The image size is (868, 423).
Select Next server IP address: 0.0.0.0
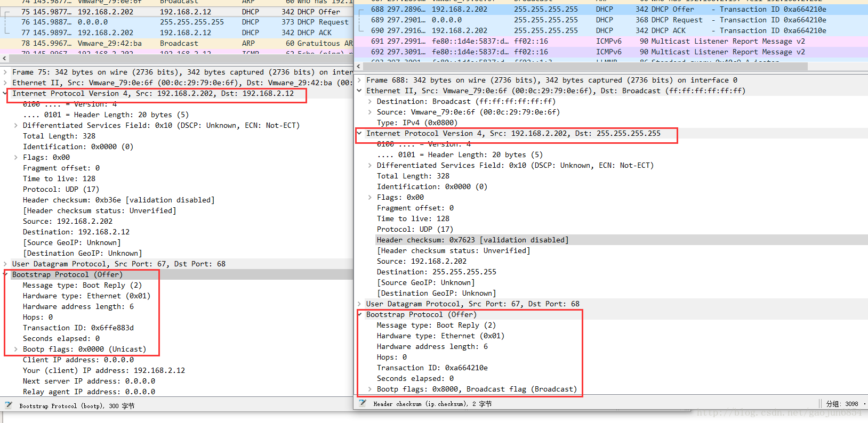[x=89, y=381]
